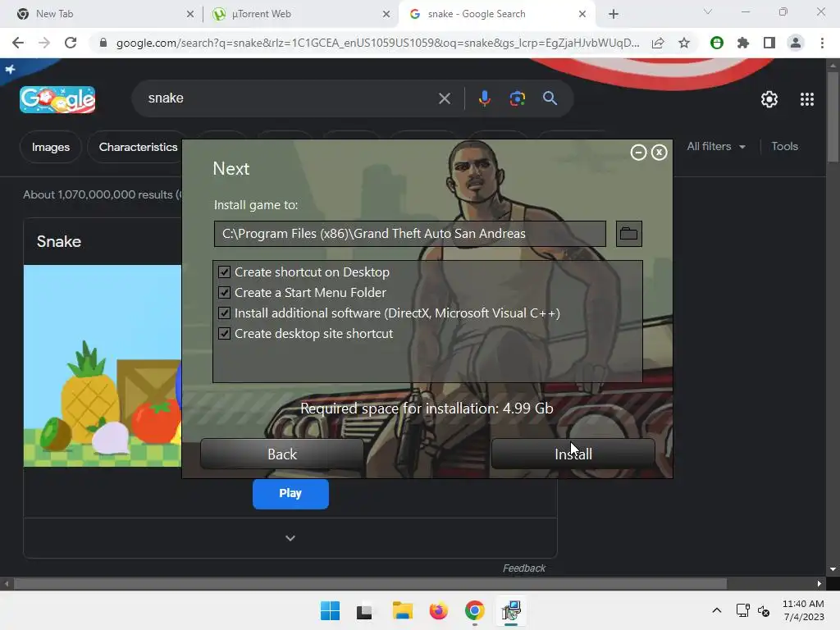Viewport: 840px width, 630px height.
Task: Submit search with magnifying glass icon
Action: [550, 98]
